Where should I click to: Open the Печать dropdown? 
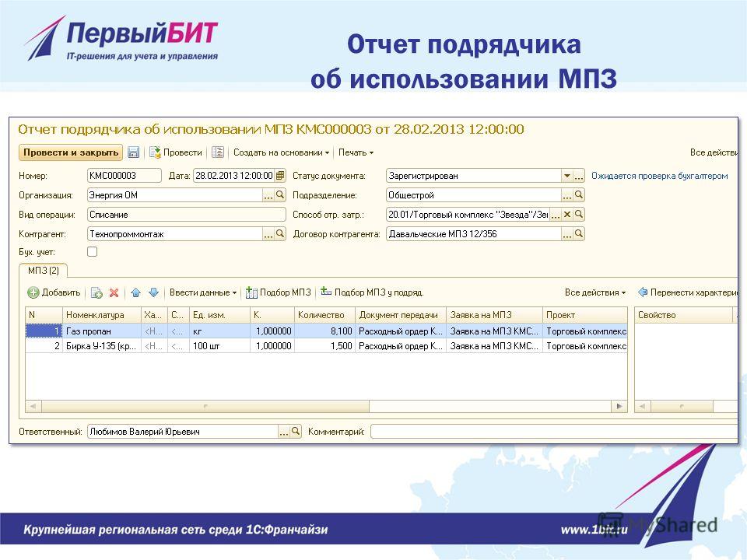(356, 152)
